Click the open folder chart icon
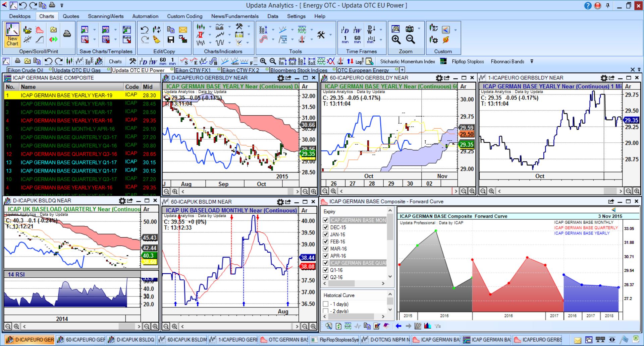Image resolution: width=644 pixels, height=346 pixels. click(28, 30)
